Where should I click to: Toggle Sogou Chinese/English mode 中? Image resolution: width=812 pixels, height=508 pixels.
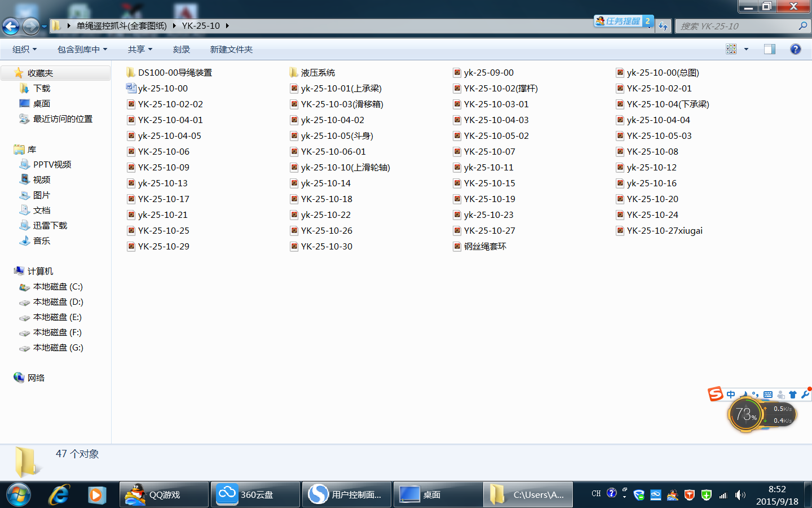[731, 395]
